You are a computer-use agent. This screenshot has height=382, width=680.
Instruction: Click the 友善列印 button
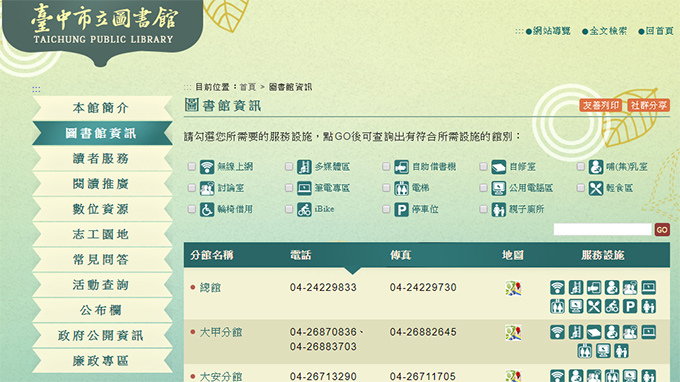(x=601, y=105)
